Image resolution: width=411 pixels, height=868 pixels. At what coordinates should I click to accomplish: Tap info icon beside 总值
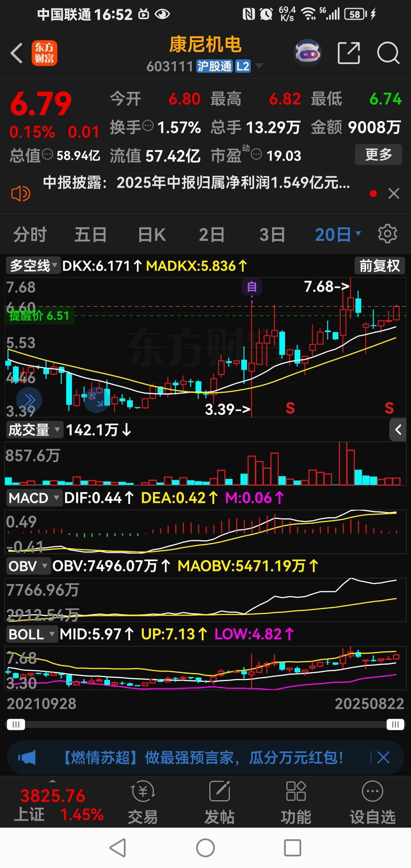click(x=47, y=154)
